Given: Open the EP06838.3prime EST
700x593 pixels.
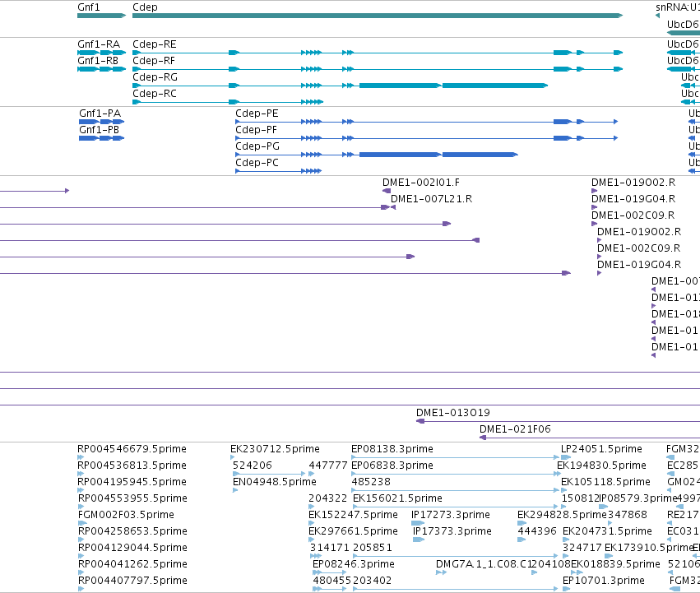Looking at the screenshot, I should pyautogui.click(x=392, y=466).
